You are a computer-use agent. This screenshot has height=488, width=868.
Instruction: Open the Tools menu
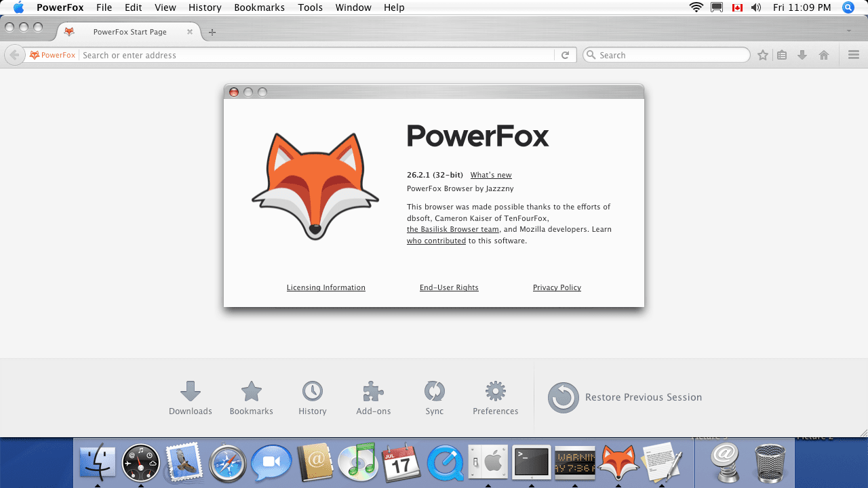311,7
